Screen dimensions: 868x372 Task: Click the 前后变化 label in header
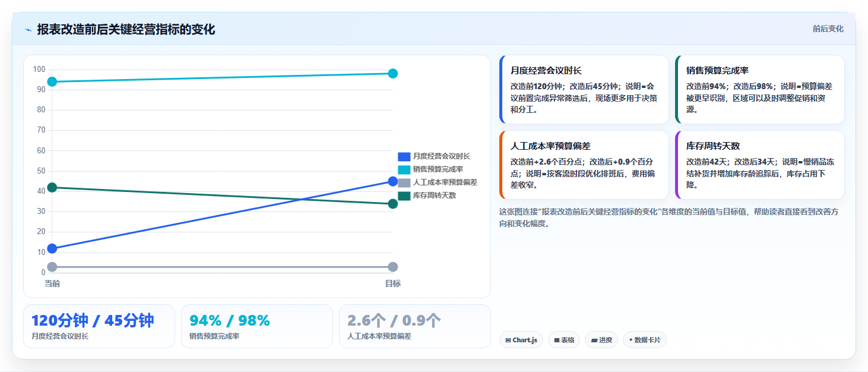click(828, 29)
